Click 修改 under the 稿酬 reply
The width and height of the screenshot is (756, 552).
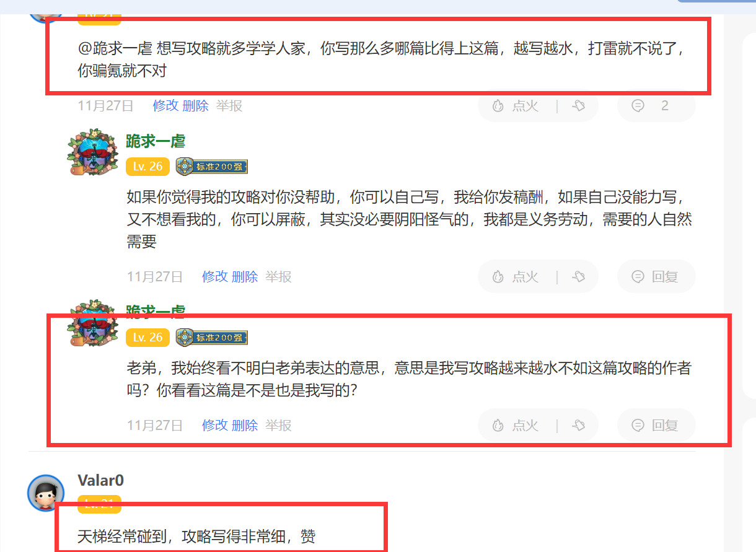click(x=215, y=277)
